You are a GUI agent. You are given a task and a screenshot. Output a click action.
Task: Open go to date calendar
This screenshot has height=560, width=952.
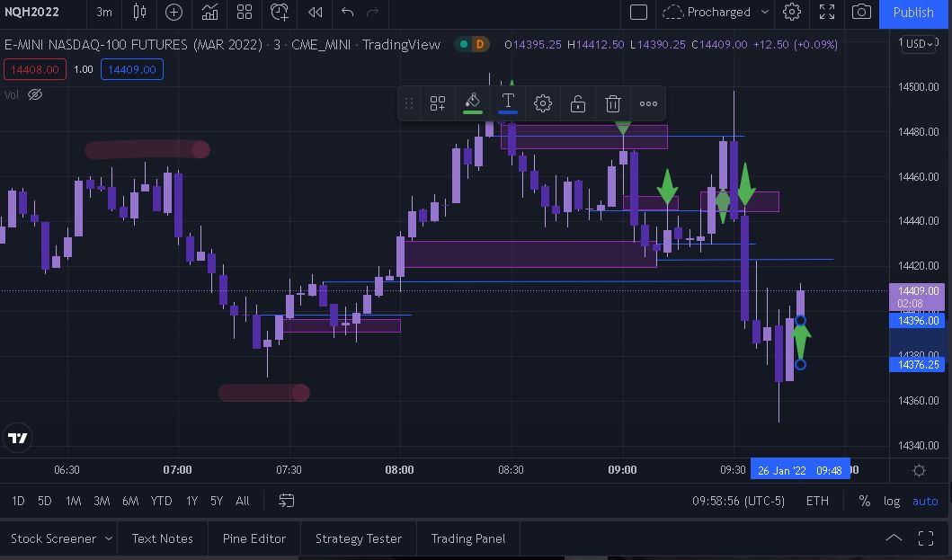pyautogui.click(x=286, y=501)
